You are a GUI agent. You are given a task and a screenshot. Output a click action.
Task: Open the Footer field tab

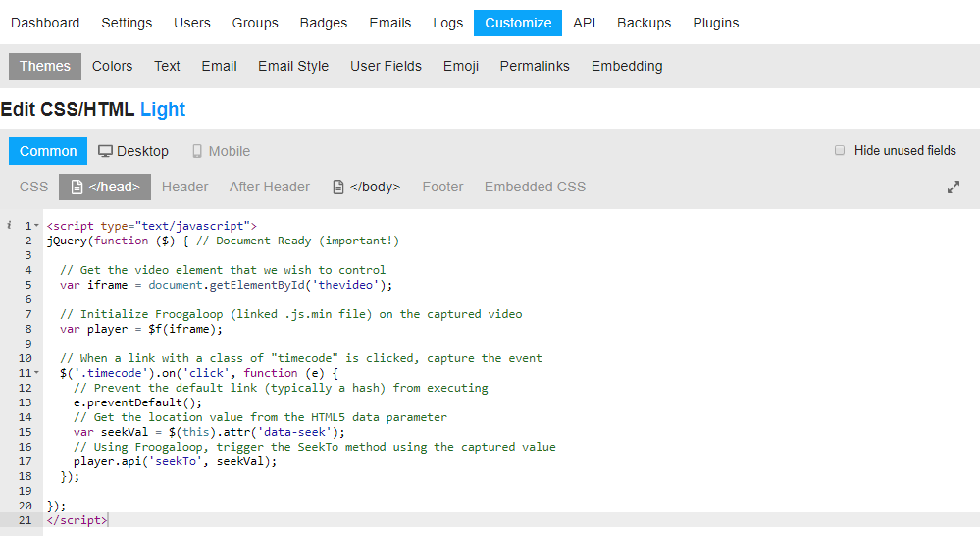click(442, 187)
